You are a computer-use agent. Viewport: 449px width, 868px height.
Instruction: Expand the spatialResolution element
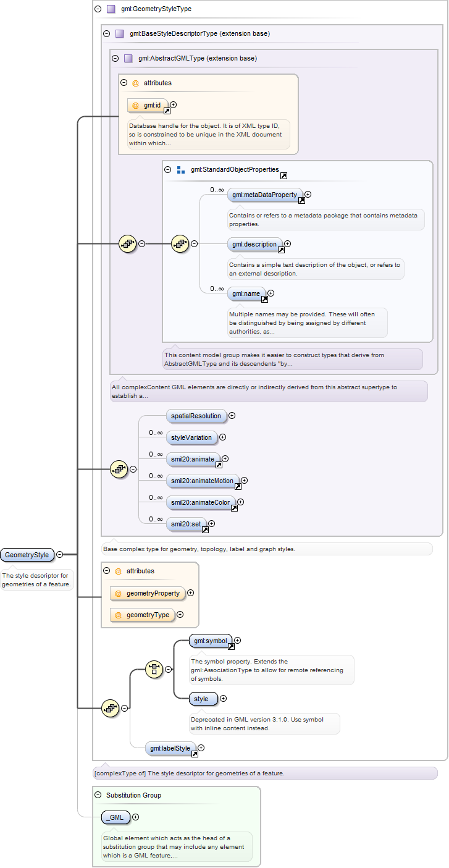click(x=232, y=416)
